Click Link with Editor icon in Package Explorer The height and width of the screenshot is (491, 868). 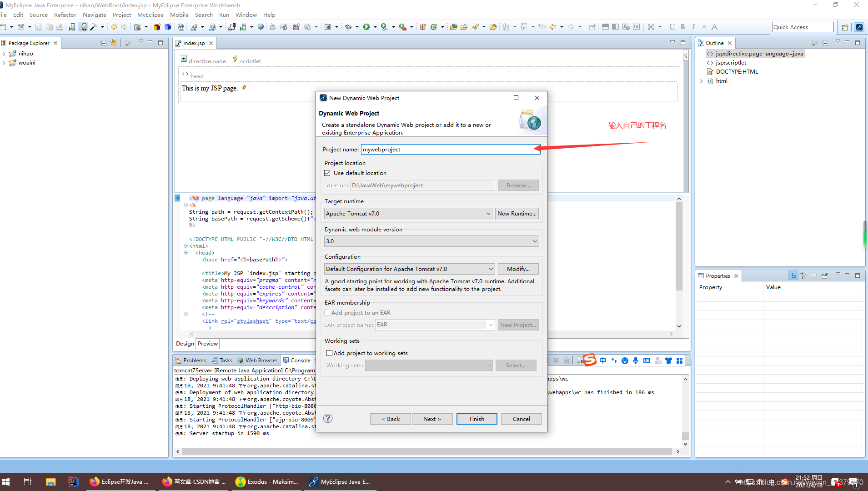(x=114, y=43)
